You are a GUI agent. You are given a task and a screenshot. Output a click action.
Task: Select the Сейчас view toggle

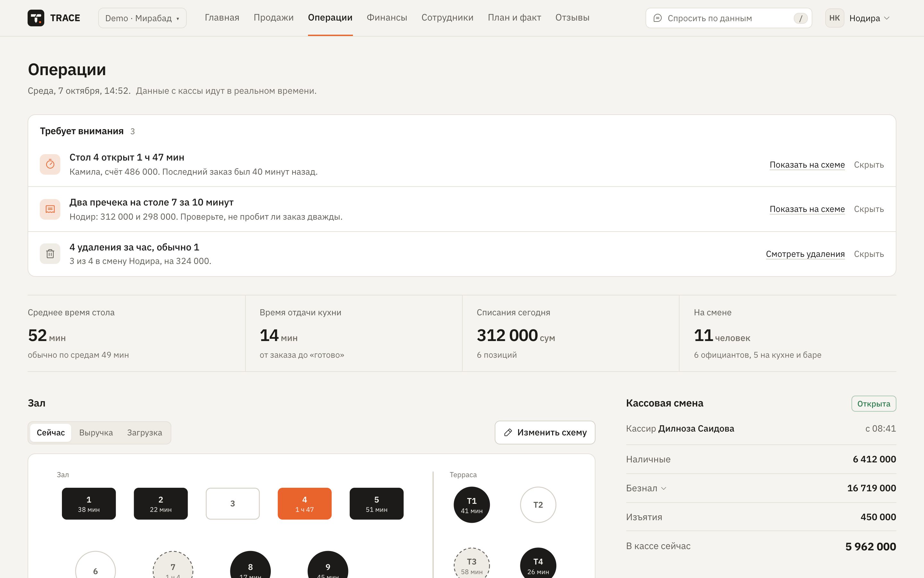(x=51, y=433)
